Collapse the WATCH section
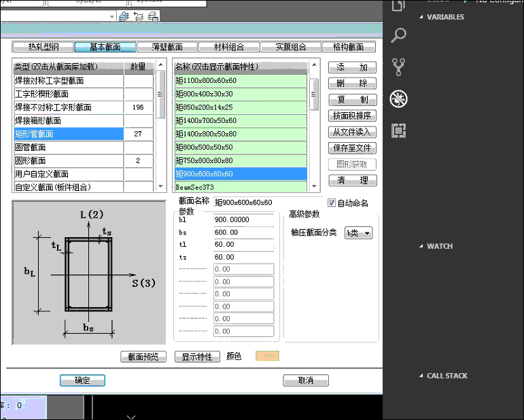Screen dimensions: 524x420 (421, 246)
